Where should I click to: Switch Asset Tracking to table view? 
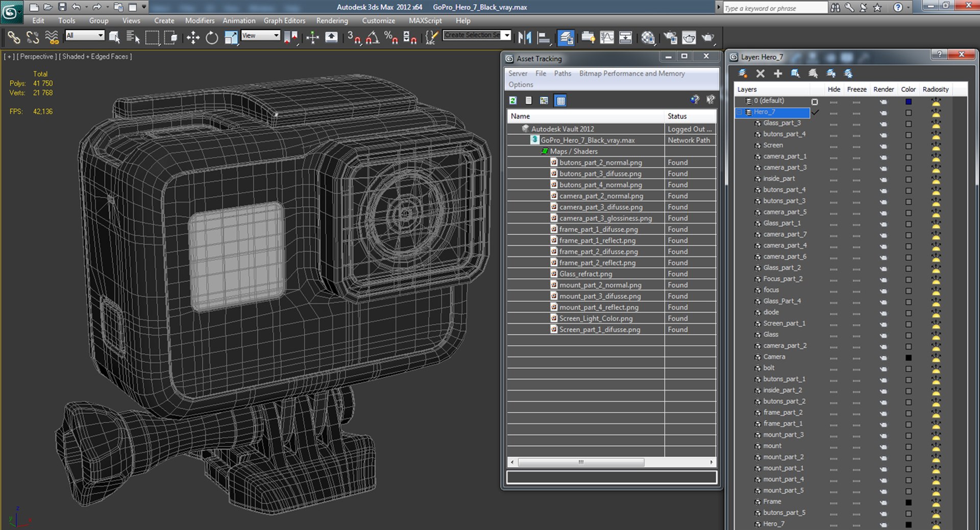560,101
